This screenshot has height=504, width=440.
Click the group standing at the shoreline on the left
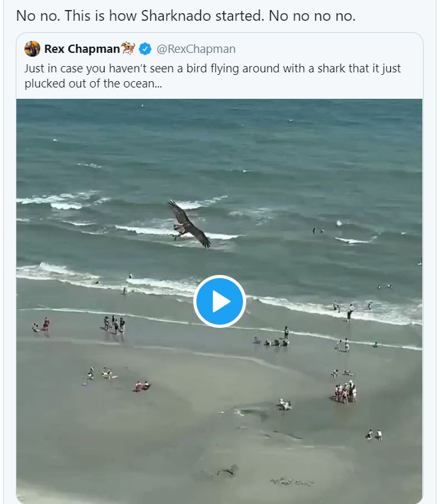click(114, 323)
